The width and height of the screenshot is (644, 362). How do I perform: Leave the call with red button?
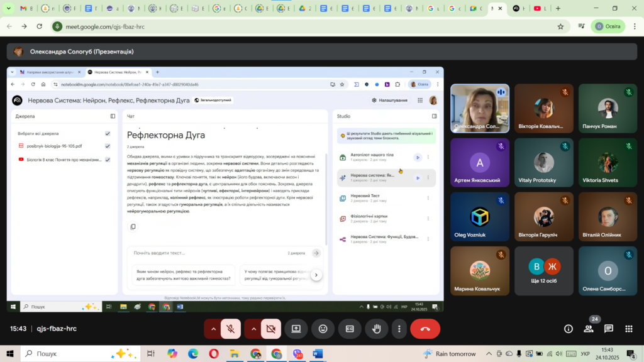click(425, 329)
